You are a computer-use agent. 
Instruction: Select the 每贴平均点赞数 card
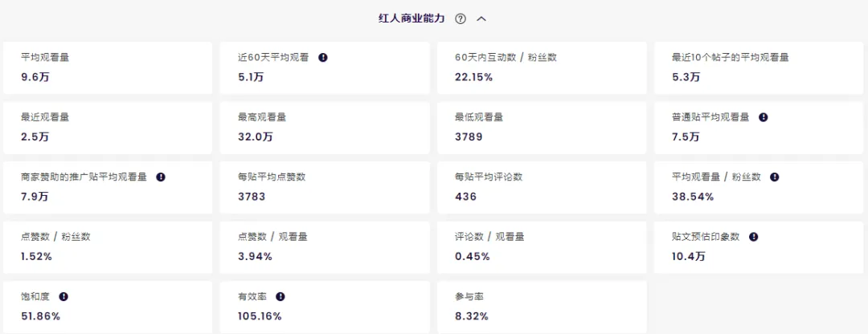click(325, 186)
